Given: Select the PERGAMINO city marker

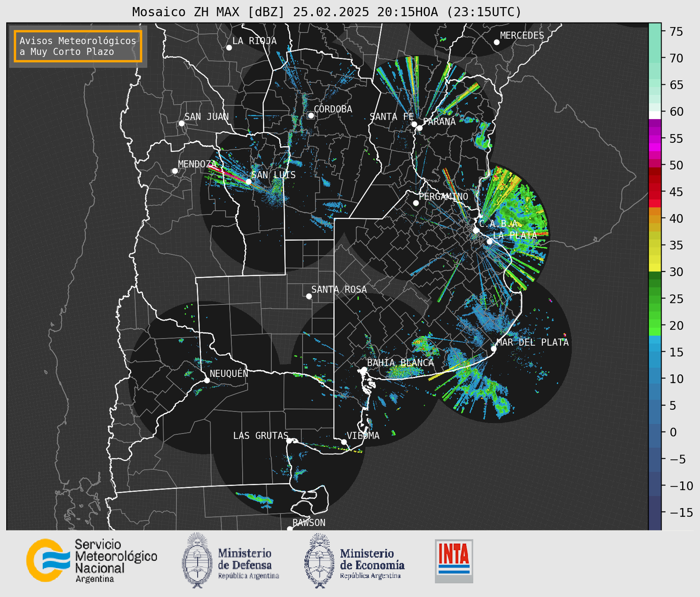Looking at the screenshot, I should (416, 203).
